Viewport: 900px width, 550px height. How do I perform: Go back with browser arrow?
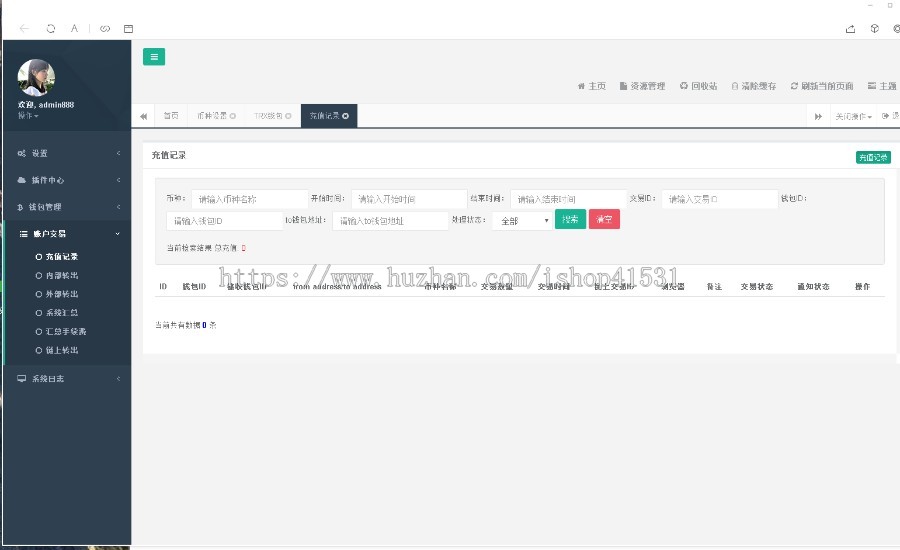(24, 28)
